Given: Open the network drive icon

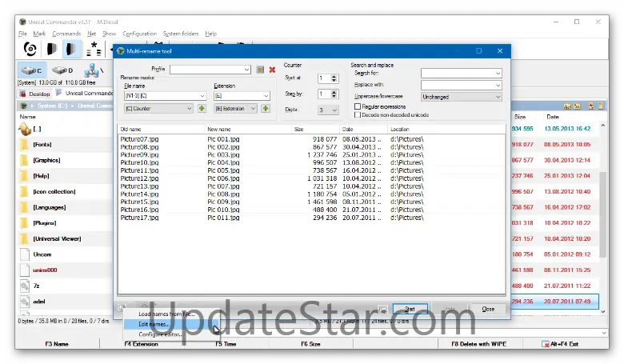Looking at the screenshot, I should [91, 70].
